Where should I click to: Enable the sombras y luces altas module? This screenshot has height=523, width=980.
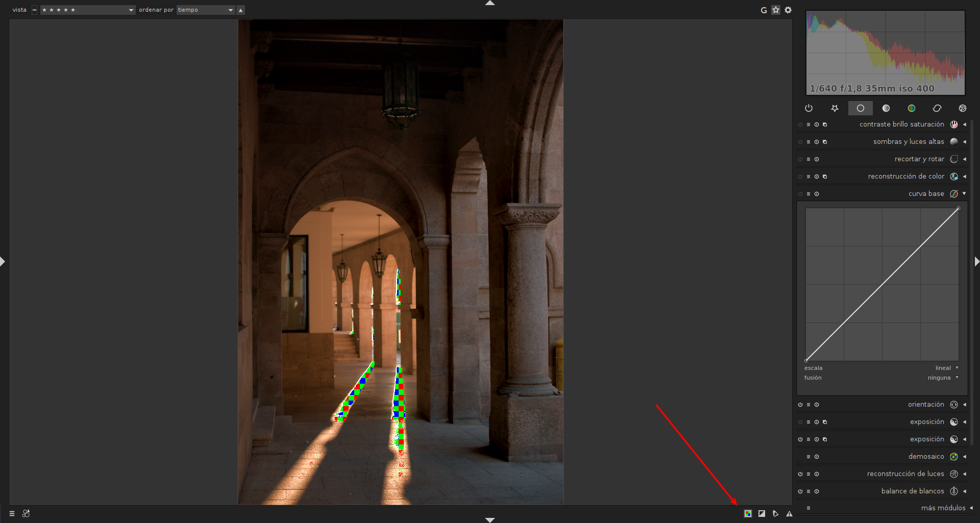[x=800, y=142]
